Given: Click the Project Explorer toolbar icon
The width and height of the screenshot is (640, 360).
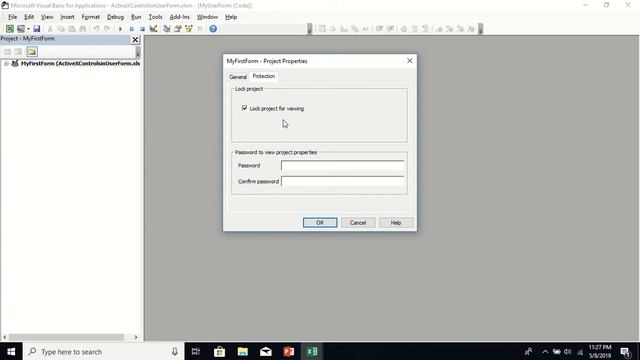Looking at the screenshot, I should tap(167, 29).
